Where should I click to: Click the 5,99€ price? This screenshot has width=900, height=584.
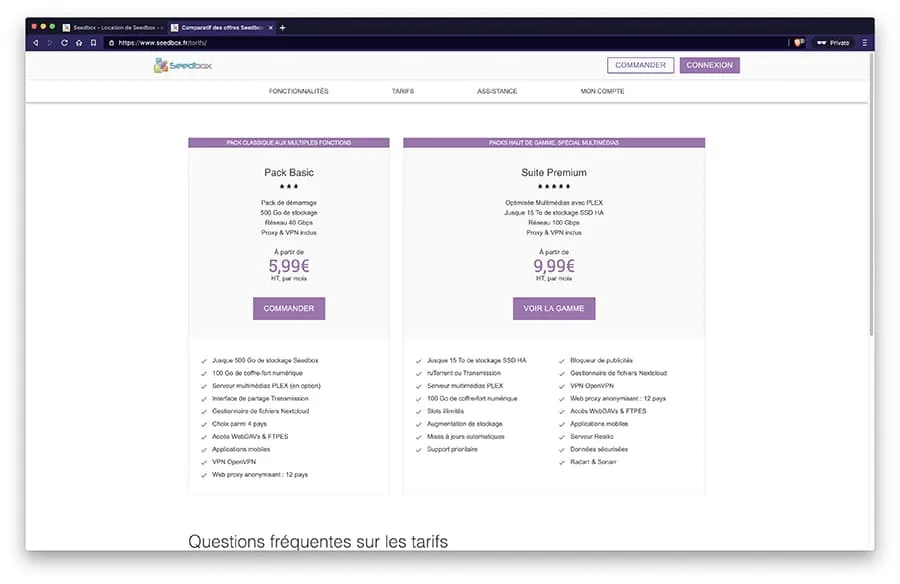[289, 266]
